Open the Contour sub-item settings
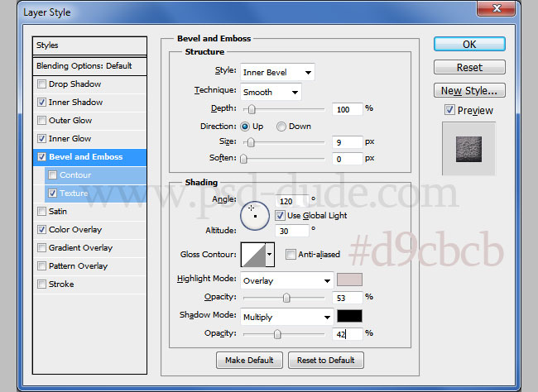 coord(95,174)
